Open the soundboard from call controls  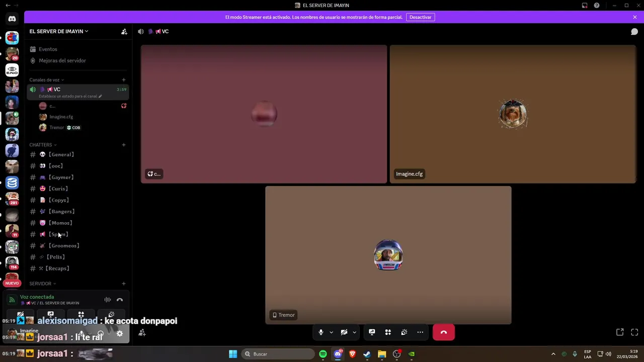(404, 332)
